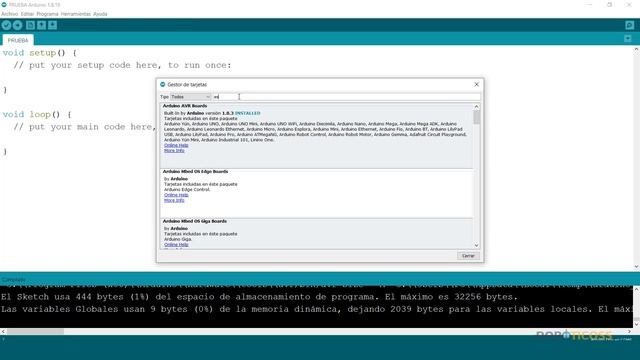Select the Arduino AVR Boards package entry
The image size is (640, 360).
click(316, 136)
